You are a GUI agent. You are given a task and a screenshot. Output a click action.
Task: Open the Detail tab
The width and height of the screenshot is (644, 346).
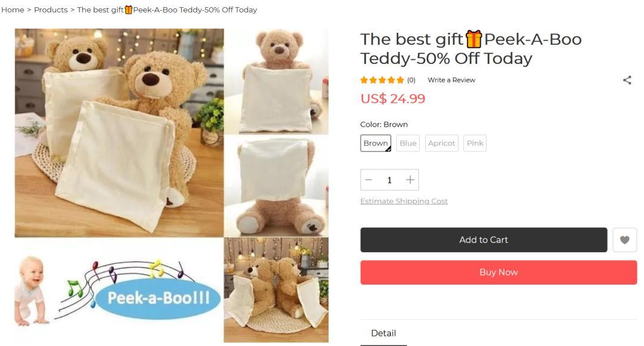coord(383,333)
